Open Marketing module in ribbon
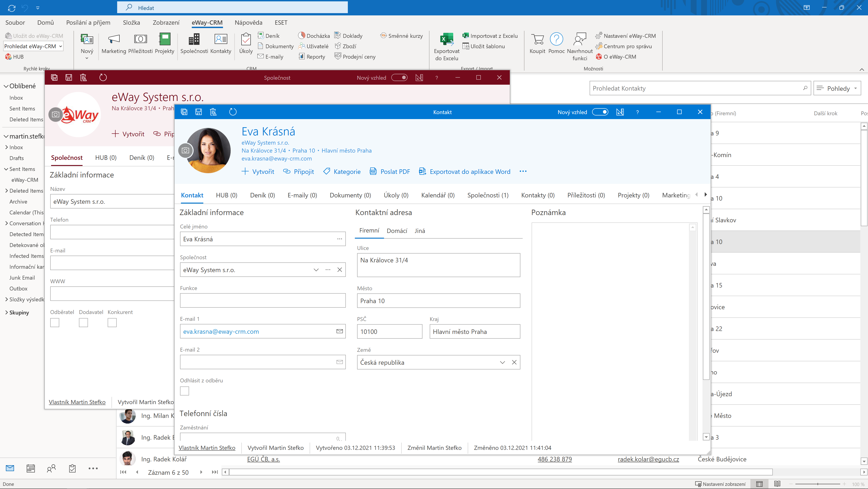This screenshot has height=489, width=868. (x=114, y=44)
